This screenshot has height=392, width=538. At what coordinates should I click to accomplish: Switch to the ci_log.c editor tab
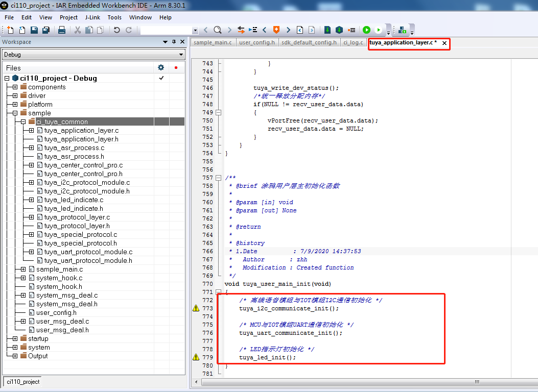tap(354, 42)
